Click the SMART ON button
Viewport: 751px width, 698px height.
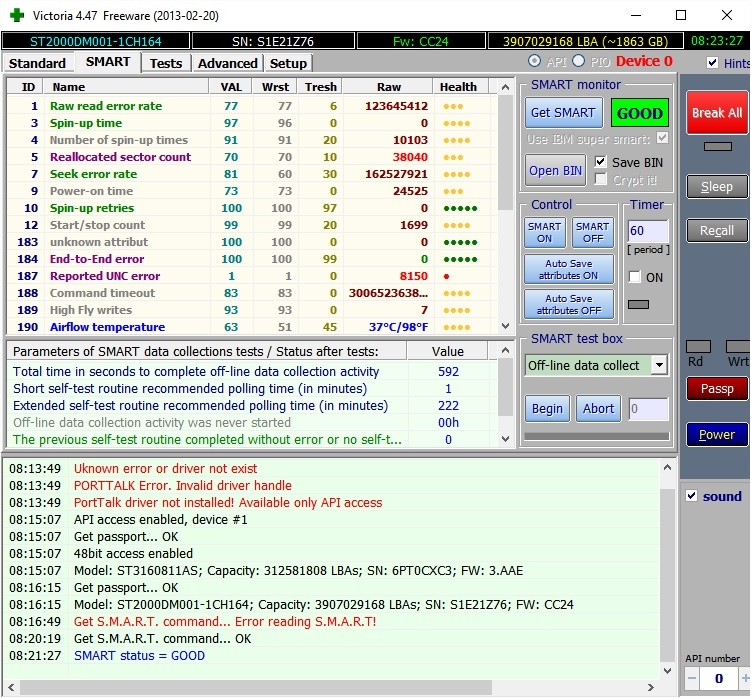click(x=545, y=232)
